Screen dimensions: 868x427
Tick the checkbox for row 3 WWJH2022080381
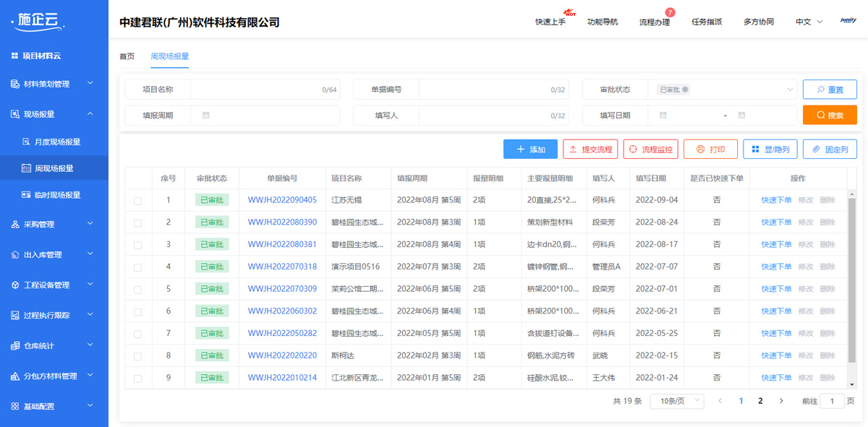point(138,246)
